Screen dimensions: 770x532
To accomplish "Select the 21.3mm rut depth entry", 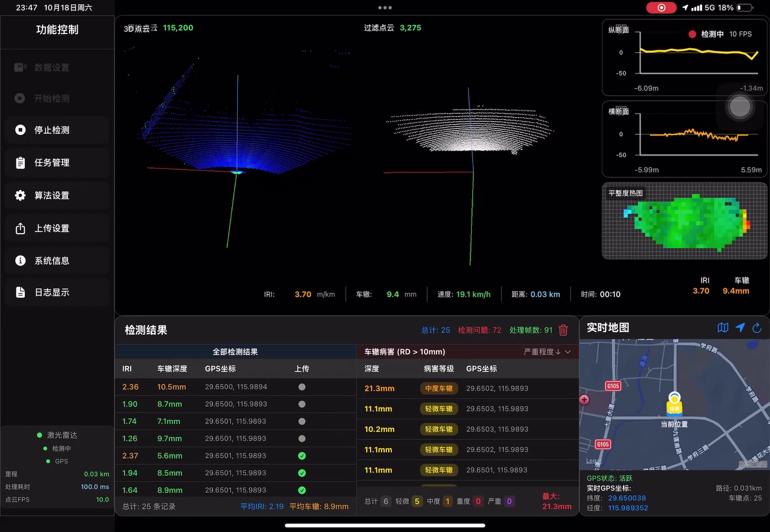I will 380,389.
